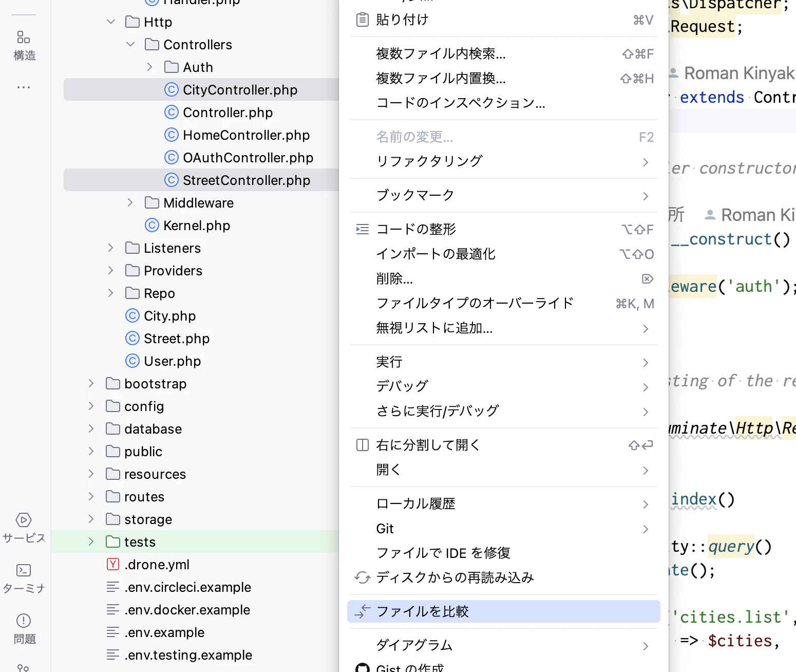The image size is (796, 672).
Task: Collapse the Controllers folder
Action: (x=130, y=44)
